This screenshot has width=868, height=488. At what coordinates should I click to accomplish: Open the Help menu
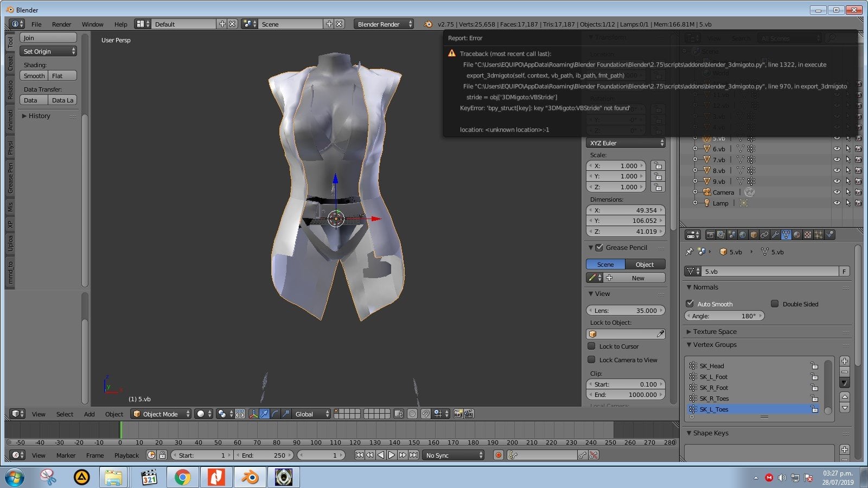coord(120,24)
